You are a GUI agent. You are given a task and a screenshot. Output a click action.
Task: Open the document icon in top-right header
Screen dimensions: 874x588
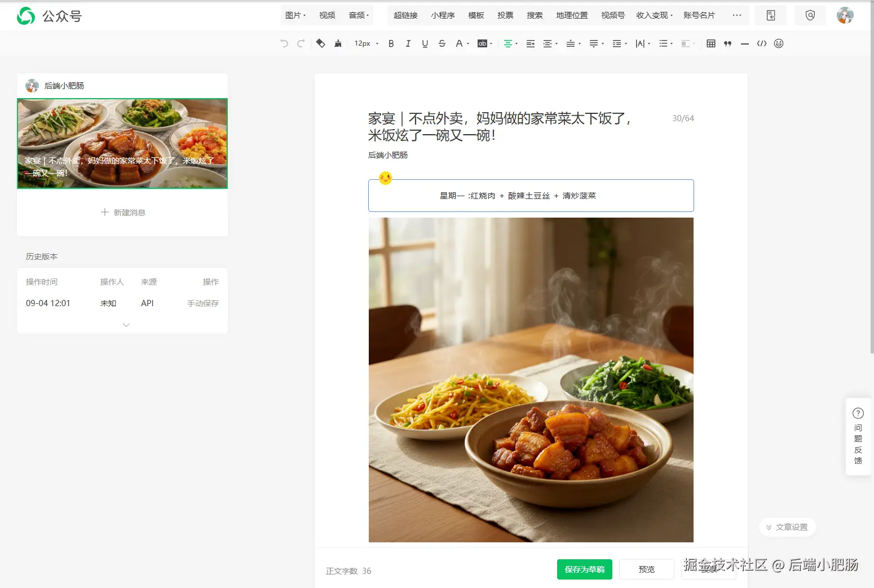[771, 15]
